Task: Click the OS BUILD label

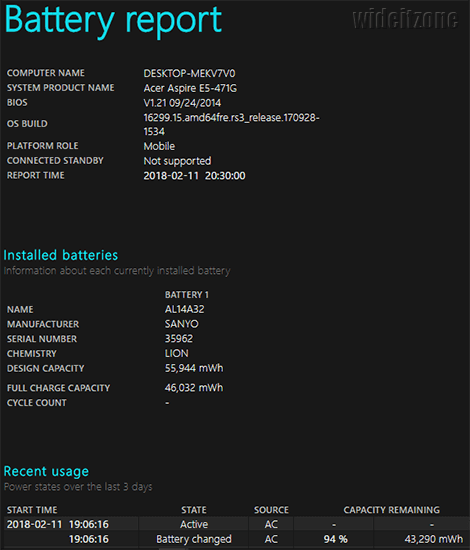Action: [x=27, y=124]
